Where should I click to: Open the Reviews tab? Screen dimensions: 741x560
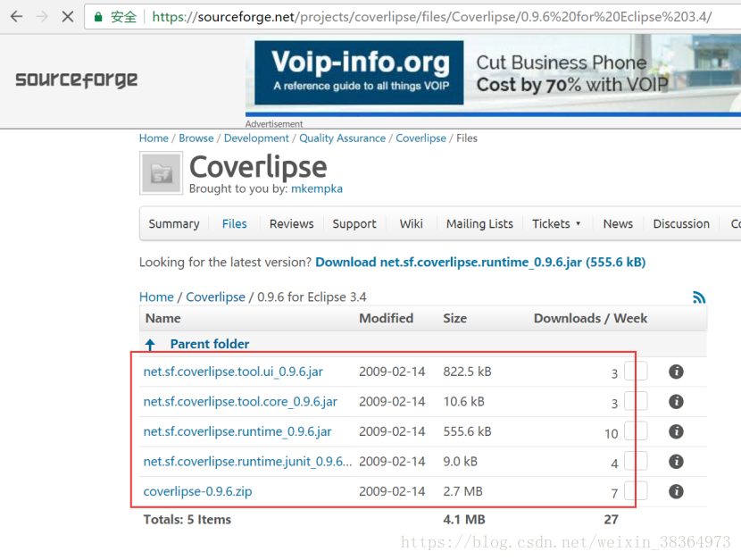(292, 223)
